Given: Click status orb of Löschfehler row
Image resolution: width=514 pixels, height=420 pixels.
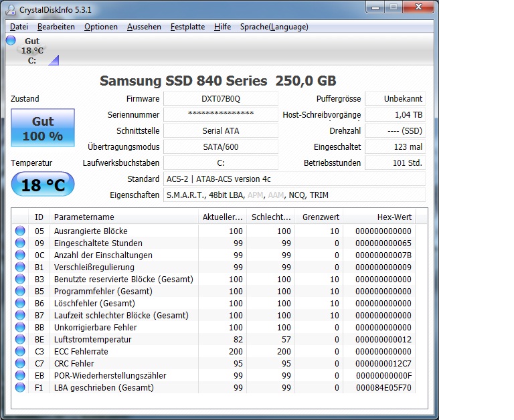Looking at the screenshot, I should point(20,303).
